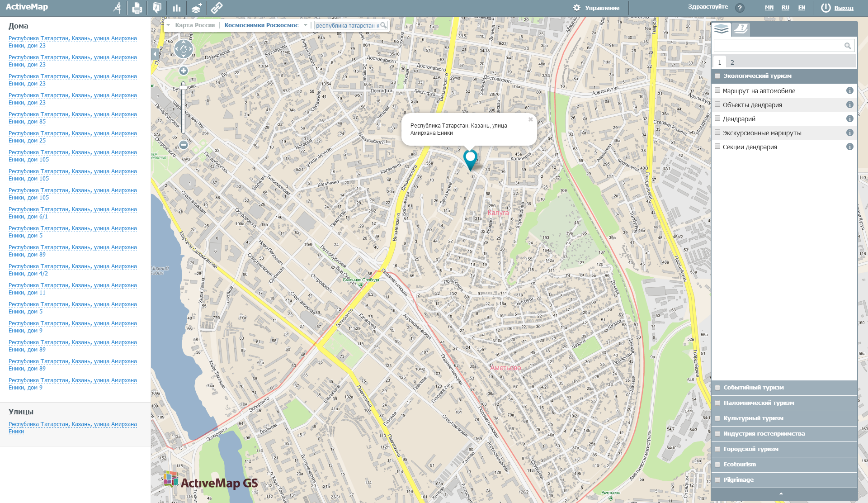Enable the Маршрут на автомобиле layer
Viewport: 868px width, 503px height.
tap(718, 90)
